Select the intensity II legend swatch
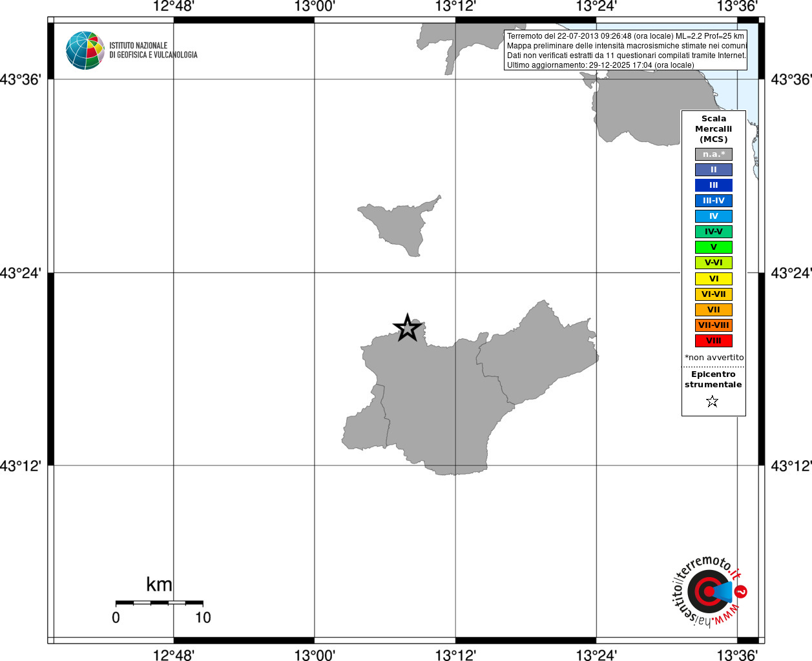The width and height of the screenshot is (812, 661). click(714, 170)
